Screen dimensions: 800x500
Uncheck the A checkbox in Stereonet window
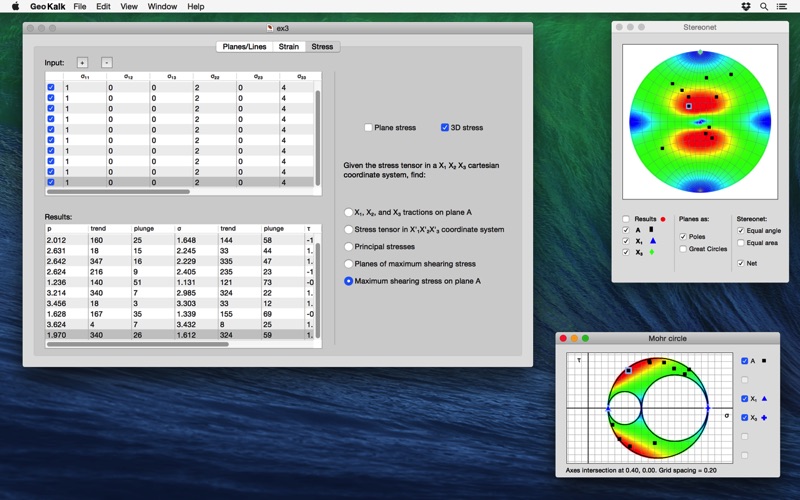pyautogui.click(x=626, y=230)
